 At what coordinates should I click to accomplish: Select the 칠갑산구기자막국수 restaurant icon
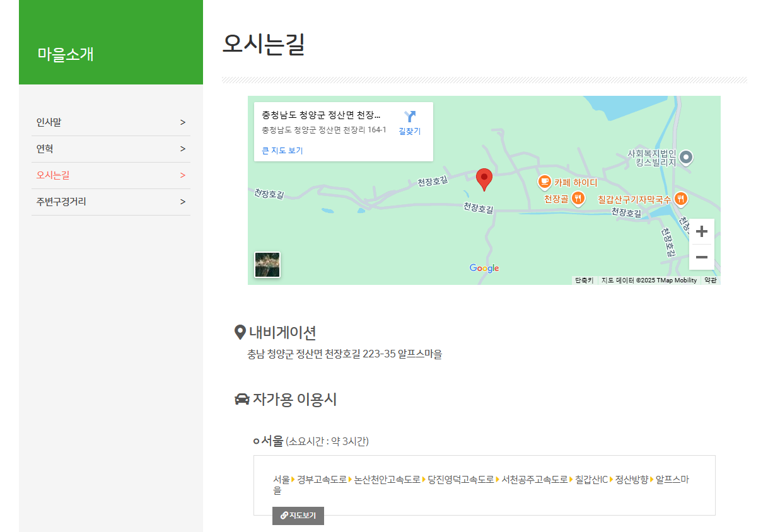(x=682, y=198)
